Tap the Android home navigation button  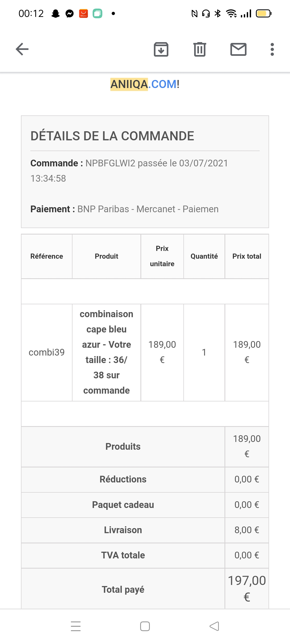tap(145, 626)
